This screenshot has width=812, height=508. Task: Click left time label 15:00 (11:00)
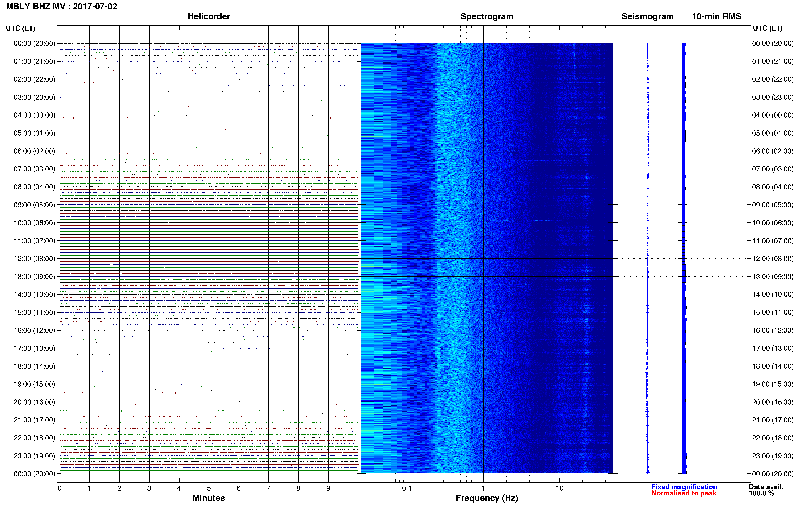point(34,312)
